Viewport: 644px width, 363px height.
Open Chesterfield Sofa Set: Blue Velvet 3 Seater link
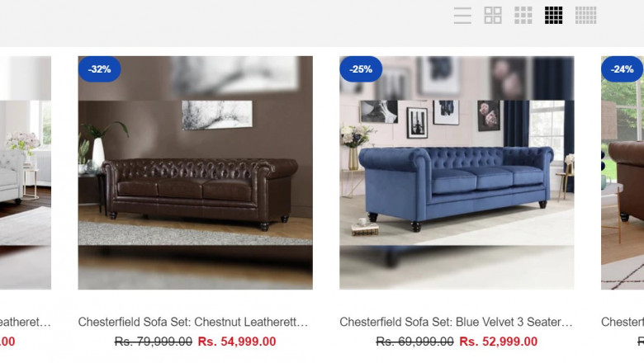point(456,322)
